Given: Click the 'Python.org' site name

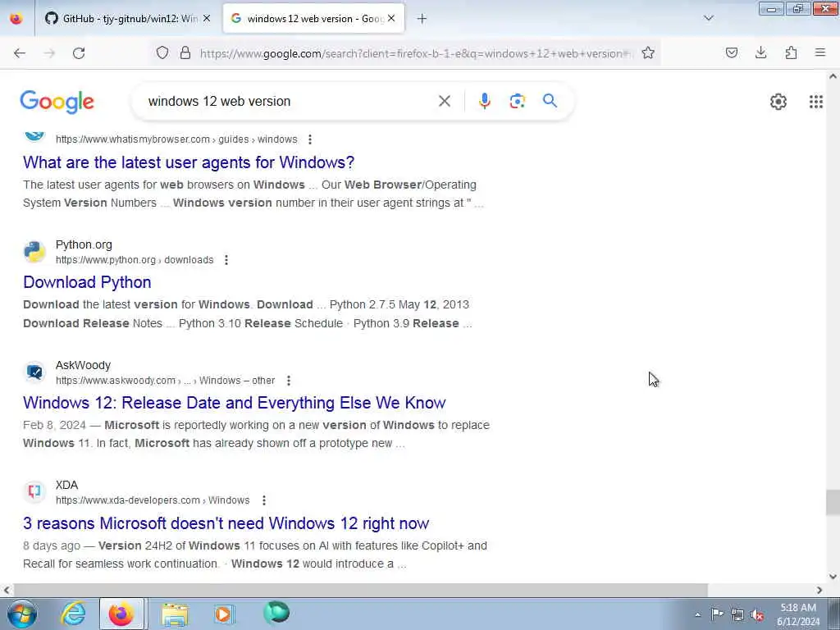Looking at the screenshot, I should coord(84,244).
